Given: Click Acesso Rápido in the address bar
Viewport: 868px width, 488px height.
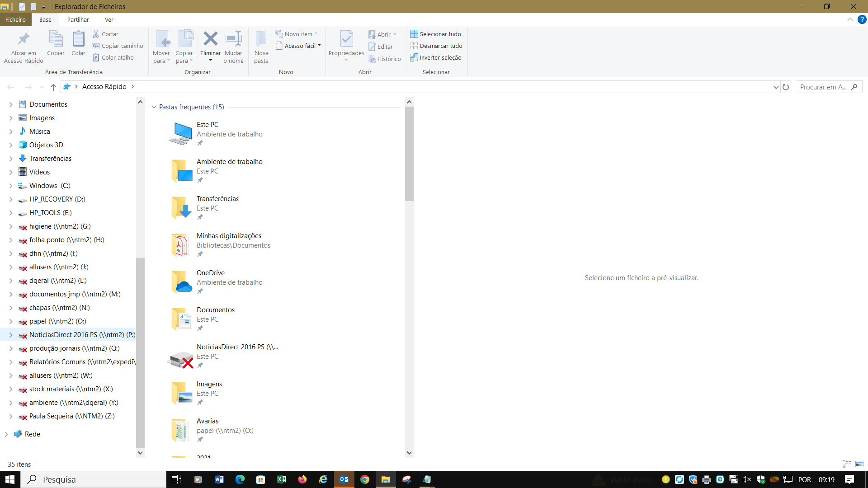Looking at the screenshot, I should 104,87.
